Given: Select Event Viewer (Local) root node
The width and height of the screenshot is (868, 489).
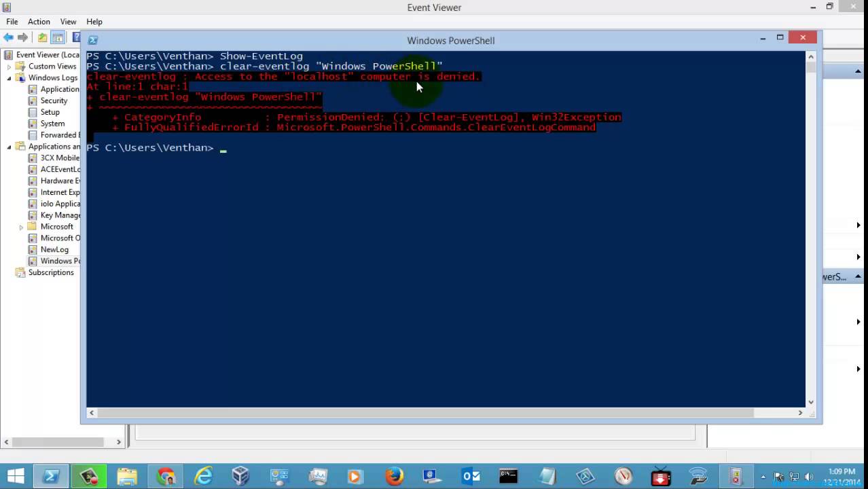Looking at the screenshot, I should [43, 55].
